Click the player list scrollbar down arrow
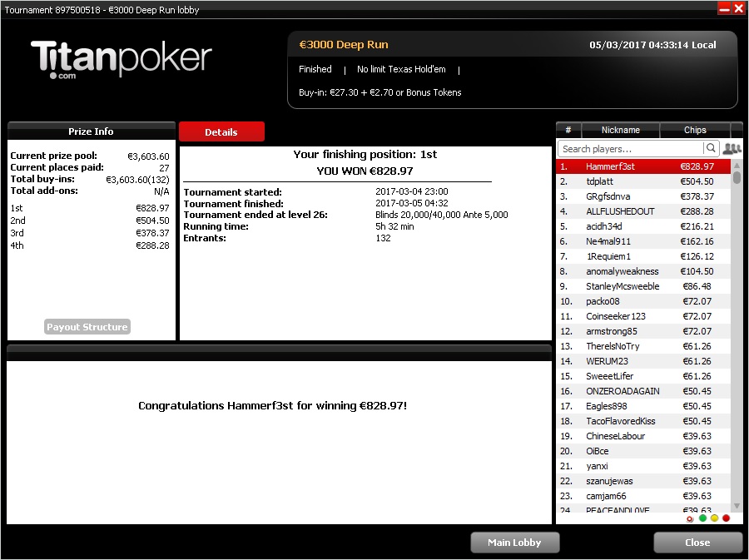This screenshot has width=749, height=560. click(737, 506)
